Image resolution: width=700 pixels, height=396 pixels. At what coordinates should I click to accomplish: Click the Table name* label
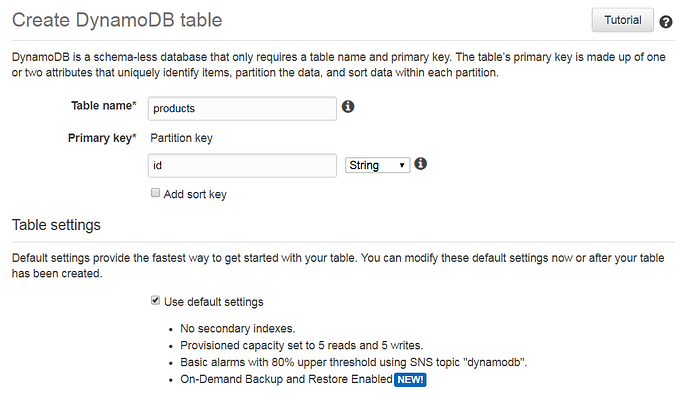click(x=104, y=106)
